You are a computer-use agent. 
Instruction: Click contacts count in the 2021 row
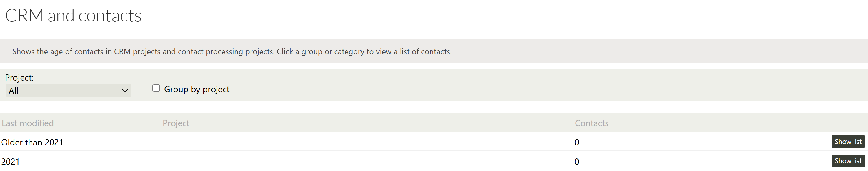point(577,162)
